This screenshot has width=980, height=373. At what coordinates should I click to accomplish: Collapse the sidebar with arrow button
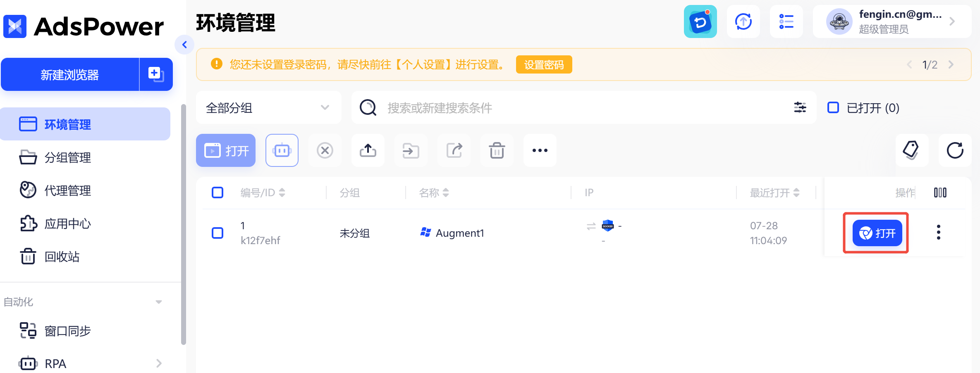pos(184,45)
